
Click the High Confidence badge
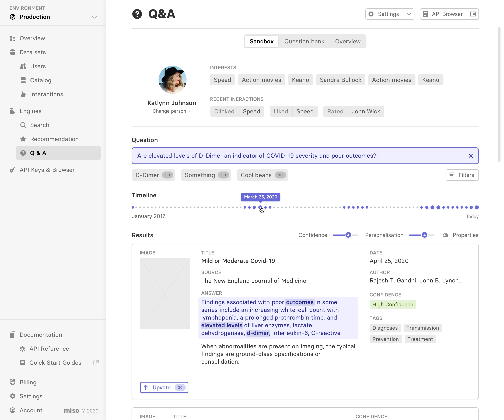393,304
